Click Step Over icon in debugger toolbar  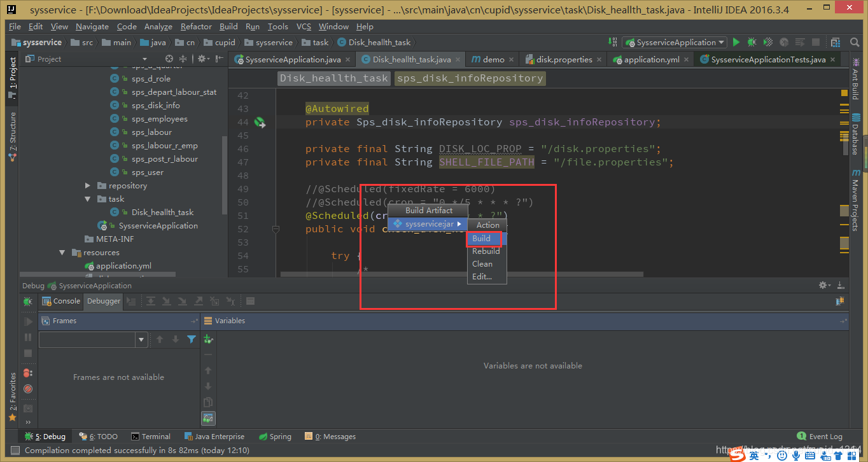pyautogui.click(x=151, y=301)
